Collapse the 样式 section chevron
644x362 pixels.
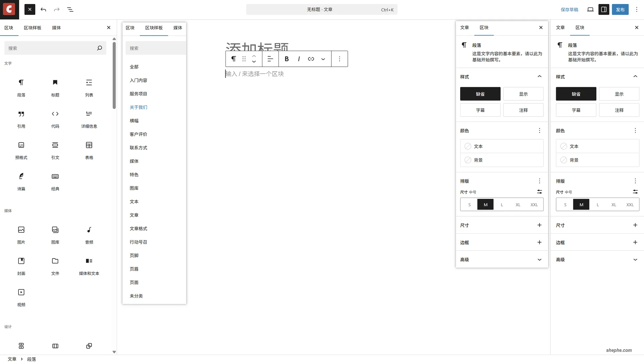(x=539, y=76)
